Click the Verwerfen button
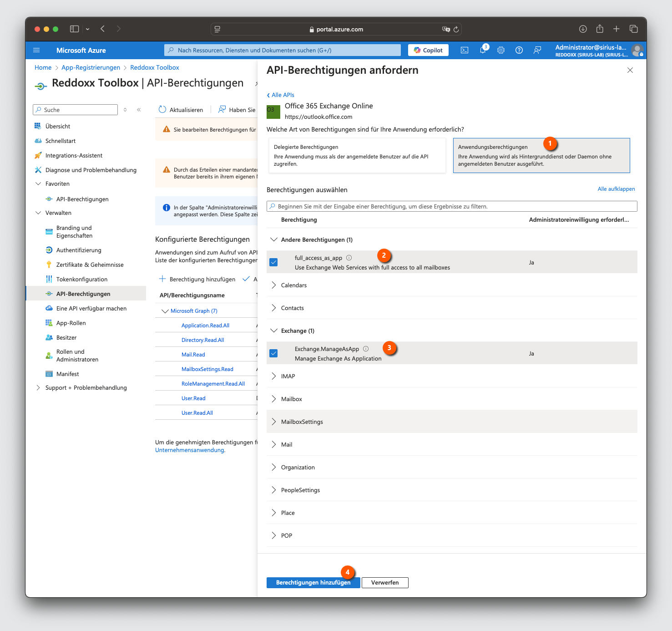 click(385, 582)
